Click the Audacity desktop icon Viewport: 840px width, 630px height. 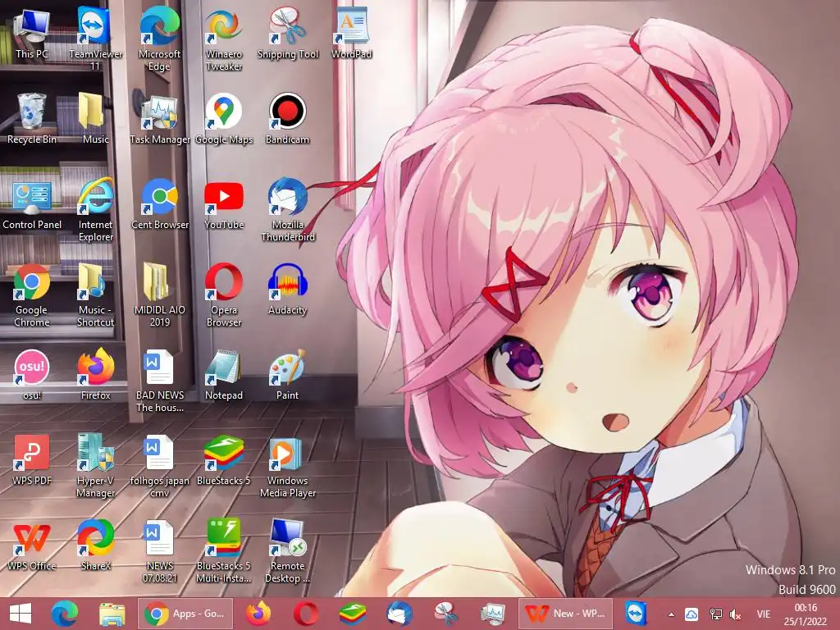click(x=288, y=290)
